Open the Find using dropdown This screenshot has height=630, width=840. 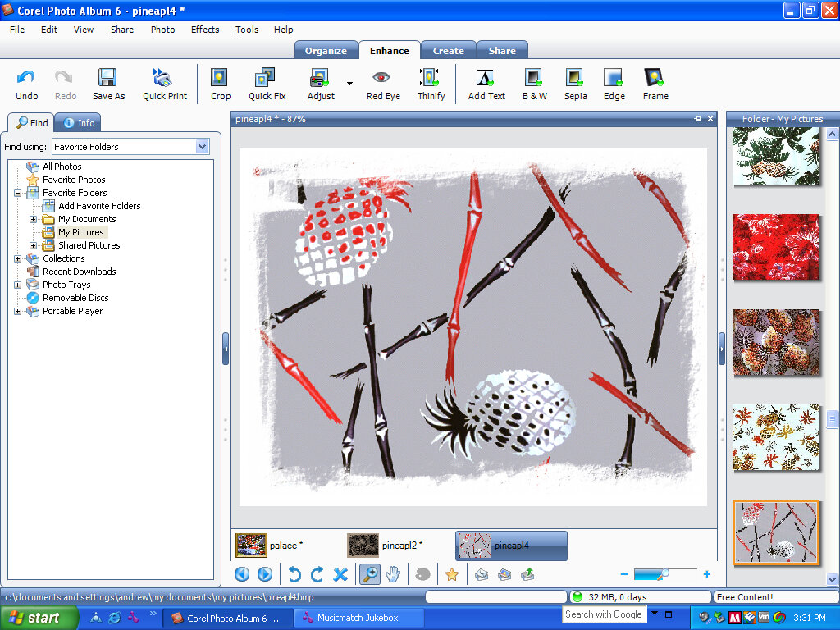click(203, 147)
